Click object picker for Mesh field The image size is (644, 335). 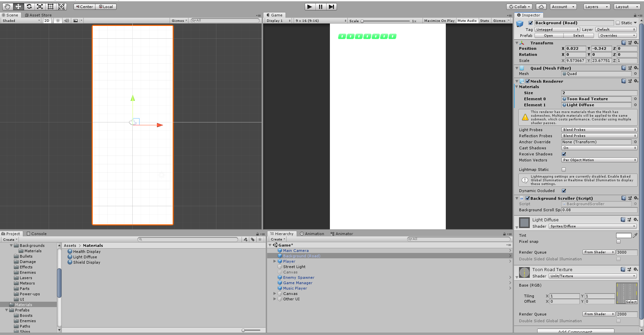click(x=635, y=74)
